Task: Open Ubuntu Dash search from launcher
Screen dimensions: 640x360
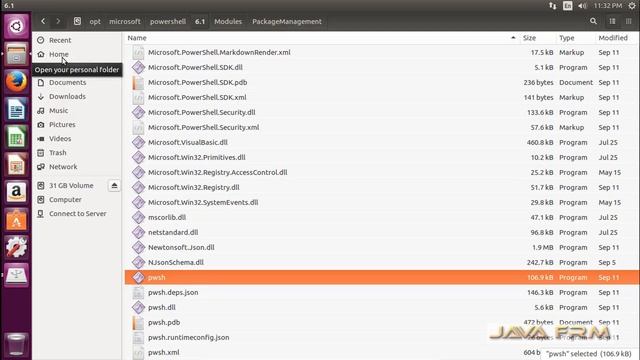Action: (16, 27)
